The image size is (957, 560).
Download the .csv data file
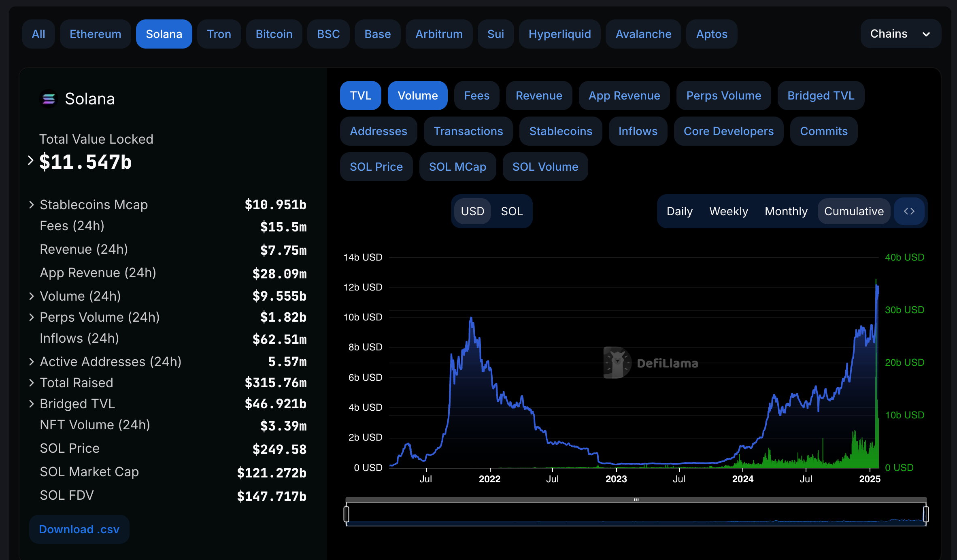[x=79, y=529]
